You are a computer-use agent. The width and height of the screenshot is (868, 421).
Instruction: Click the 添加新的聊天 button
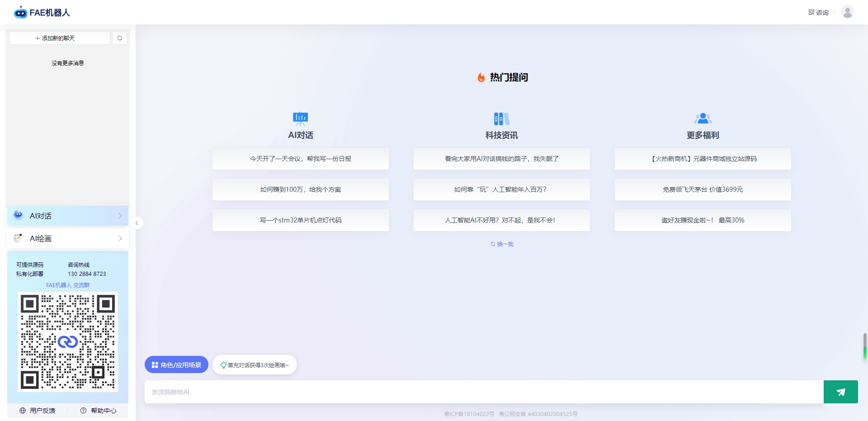tap(59, 38)
